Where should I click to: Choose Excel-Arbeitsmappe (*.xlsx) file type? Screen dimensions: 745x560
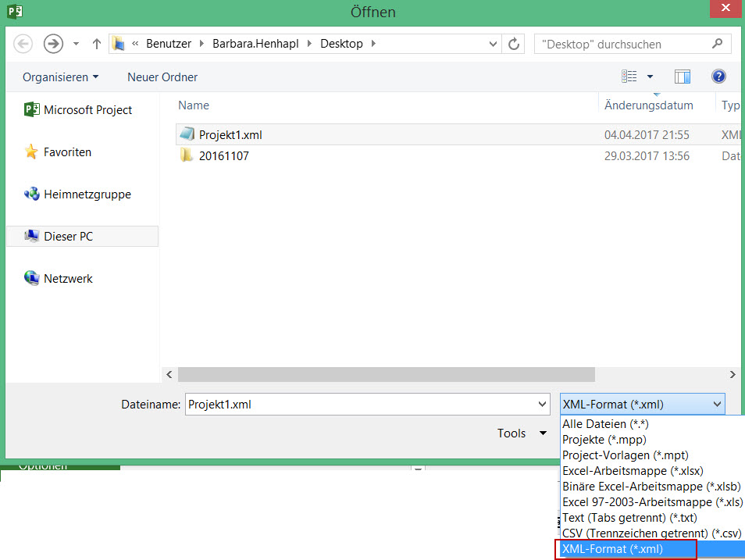(633, 471)
